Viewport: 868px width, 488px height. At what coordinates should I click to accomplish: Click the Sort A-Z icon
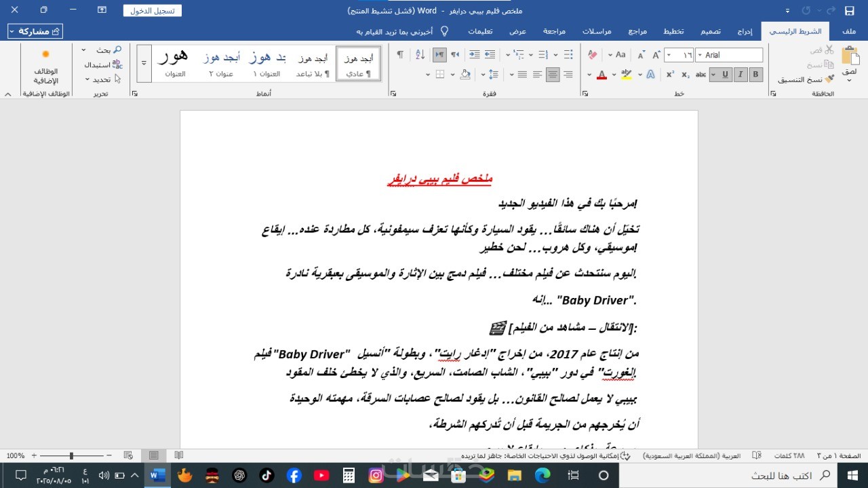tap(420, 55)
